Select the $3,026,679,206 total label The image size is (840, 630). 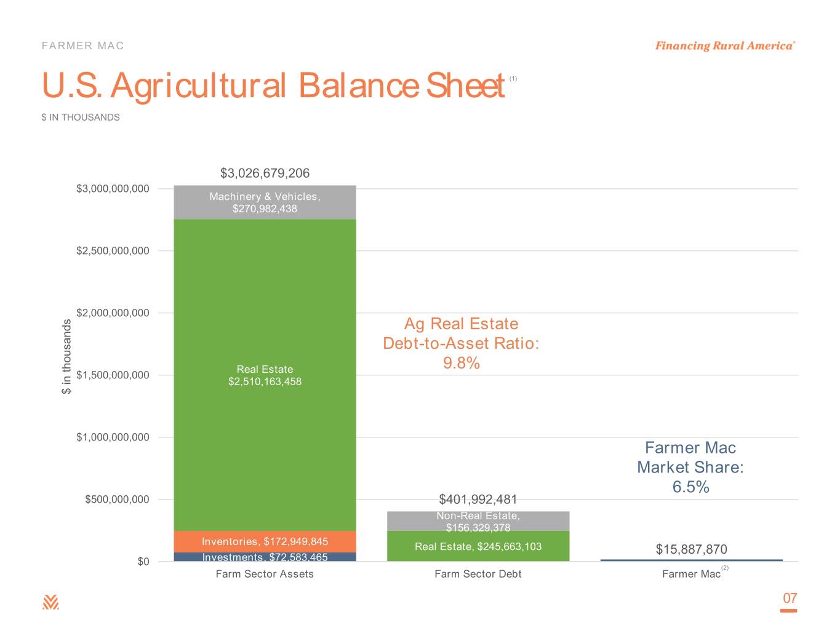click(x=265, y=173)
